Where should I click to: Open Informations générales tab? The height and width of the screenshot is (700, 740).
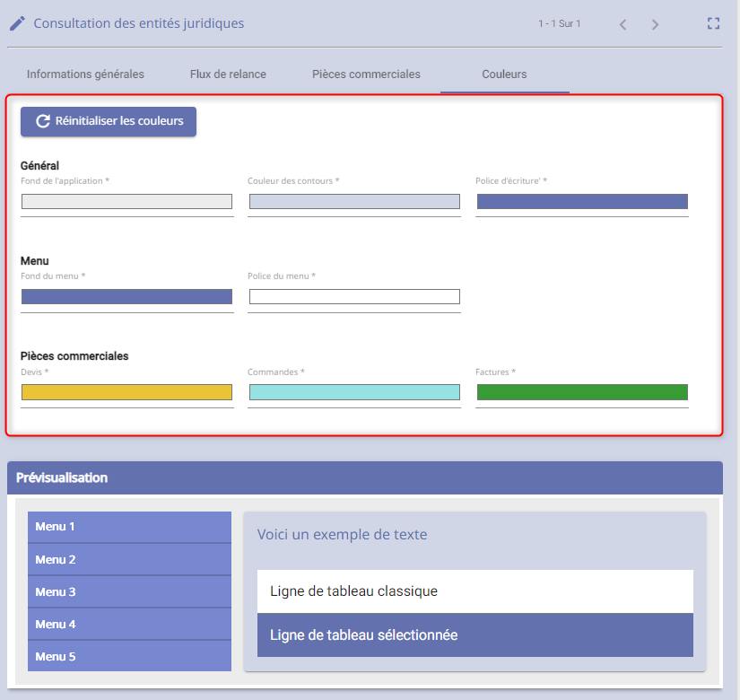[x=85, y=74]
